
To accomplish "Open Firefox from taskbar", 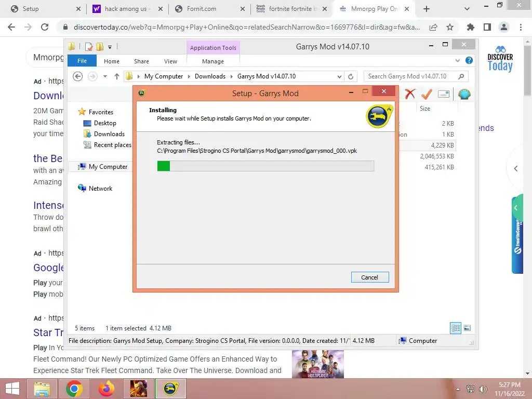I will pos(107,389).
